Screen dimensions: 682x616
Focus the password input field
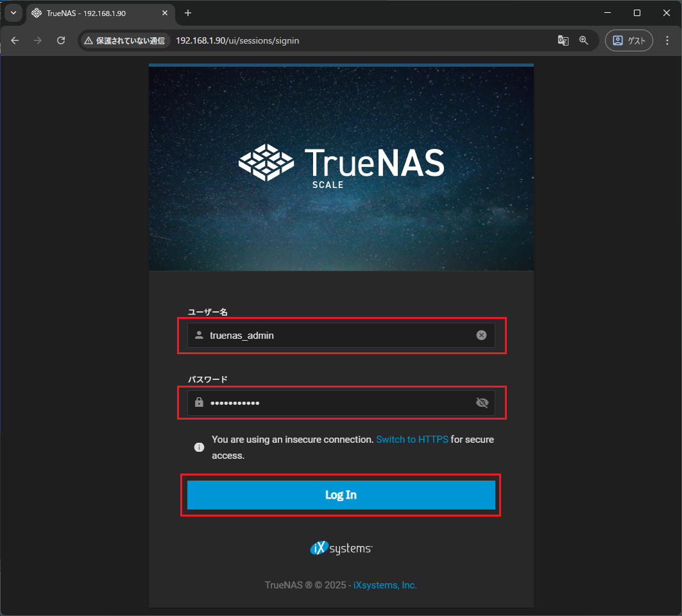pos(341,403)
